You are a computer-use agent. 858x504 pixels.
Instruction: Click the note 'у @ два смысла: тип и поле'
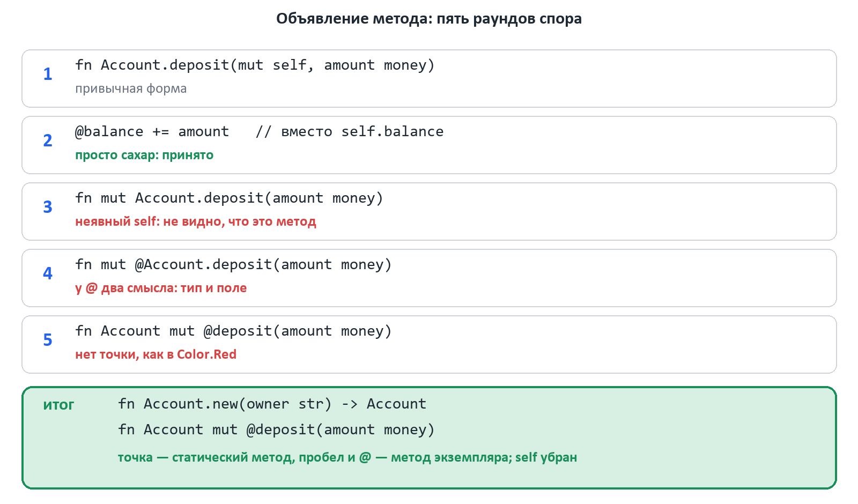tap(161, 288)
